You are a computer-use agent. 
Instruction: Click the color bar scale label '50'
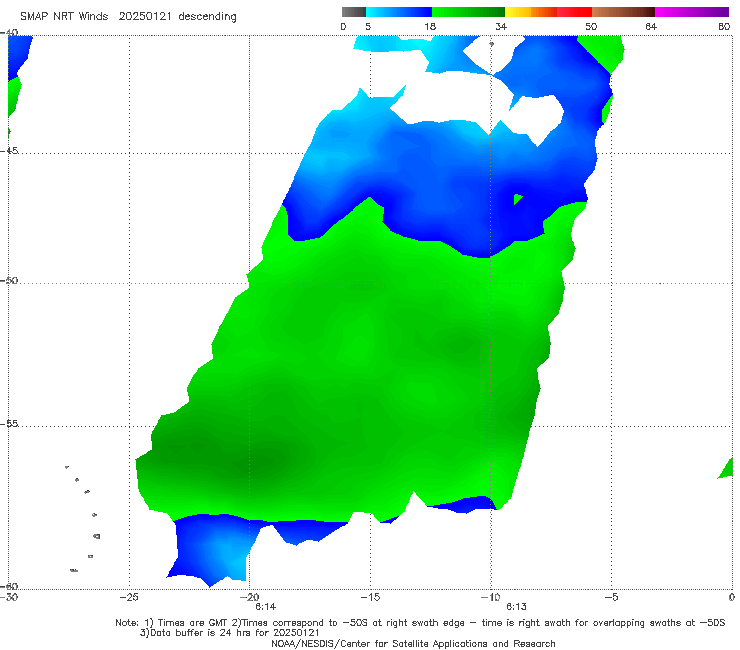(591, 27)
